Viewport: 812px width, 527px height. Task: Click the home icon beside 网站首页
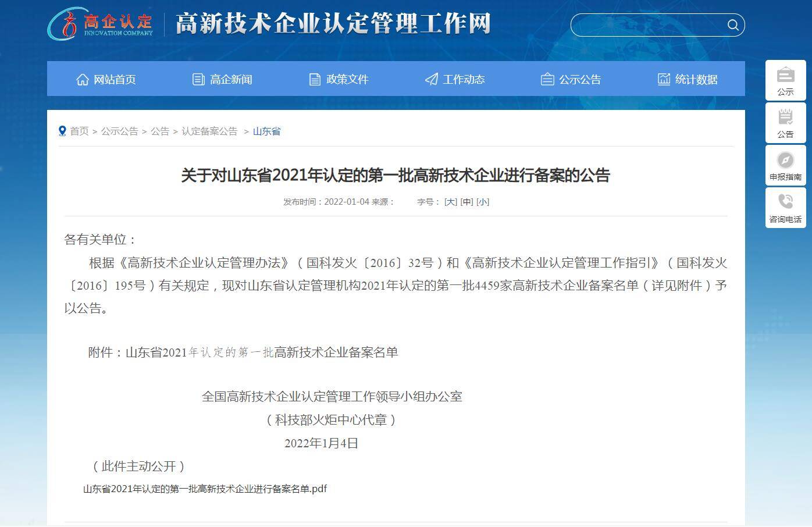coord(83,79)
